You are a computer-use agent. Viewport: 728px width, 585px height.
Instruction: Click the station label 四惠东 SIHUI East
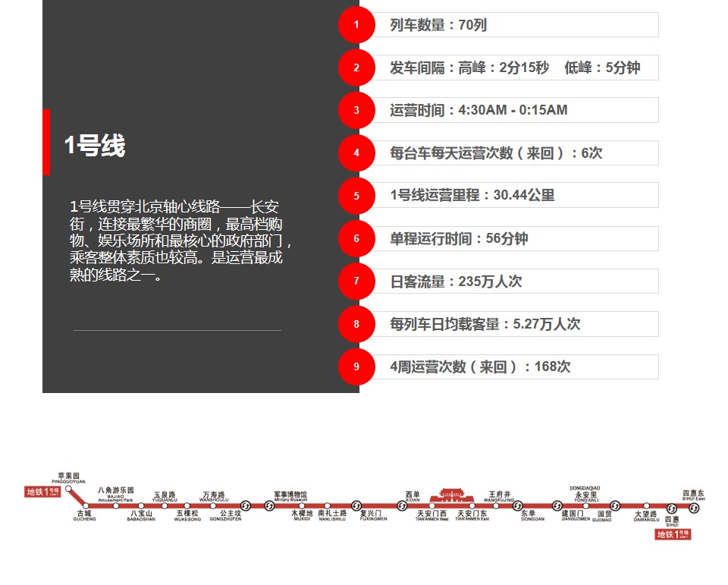click(x=694, y=495)
